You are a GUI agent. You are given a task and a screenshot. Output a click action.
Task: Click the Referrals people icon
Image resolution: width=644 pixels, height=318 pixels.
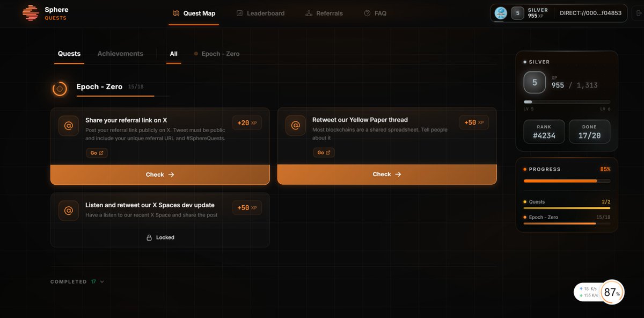click(309, 13)
